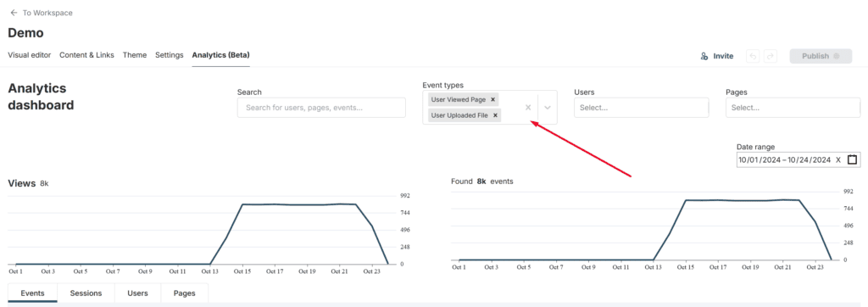Image resolution: width=868 pixels, height=307 pixels.
Task: Click the Date range label
Action: pyautogui.click(x=755, y=147)
